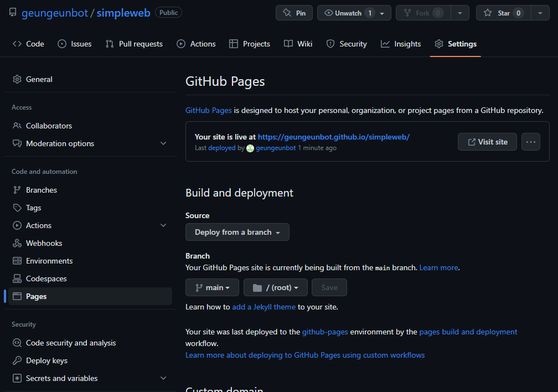Click the Security shield icon in top nav
Image resolution: width=558 pixels, height=392 pixels.
(x=330, y=44)
